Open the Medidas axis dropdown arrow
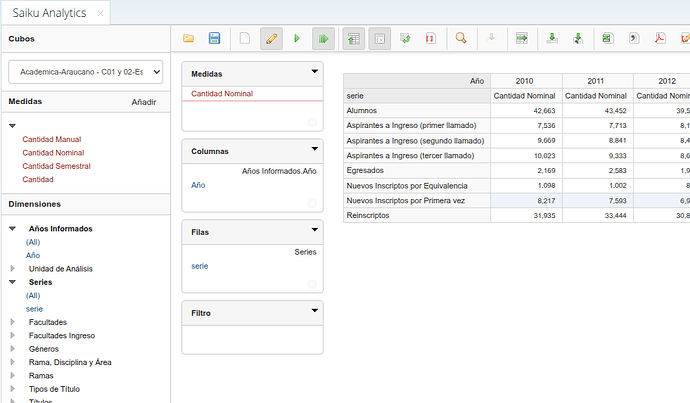 [315, 71]
